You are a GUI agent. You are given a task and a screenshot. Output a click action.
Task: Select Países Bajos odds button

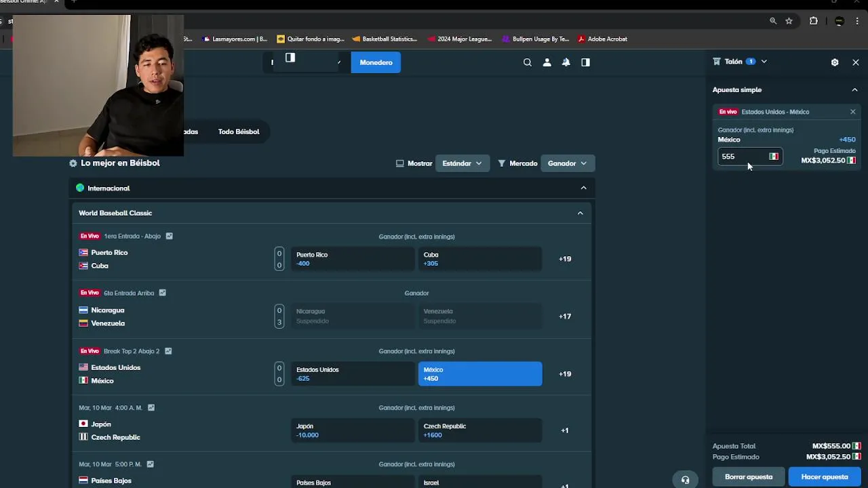click(x=353, y=482)
